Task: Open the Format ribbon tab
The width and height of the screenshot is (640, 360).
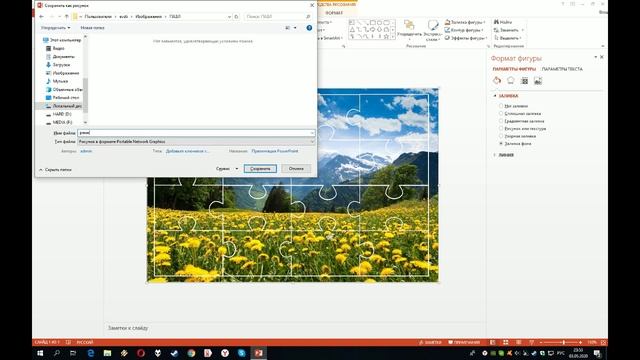Action: coord(334,13)
